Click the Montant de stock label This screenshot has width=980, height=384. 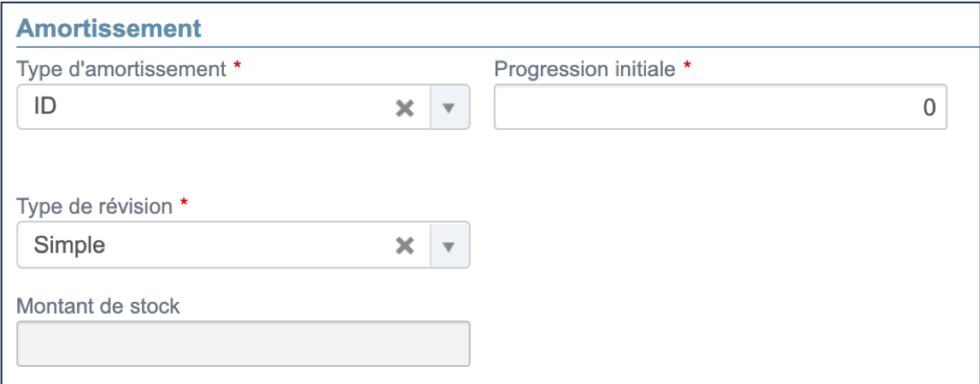pyautogui.click(x=98, y=305)
